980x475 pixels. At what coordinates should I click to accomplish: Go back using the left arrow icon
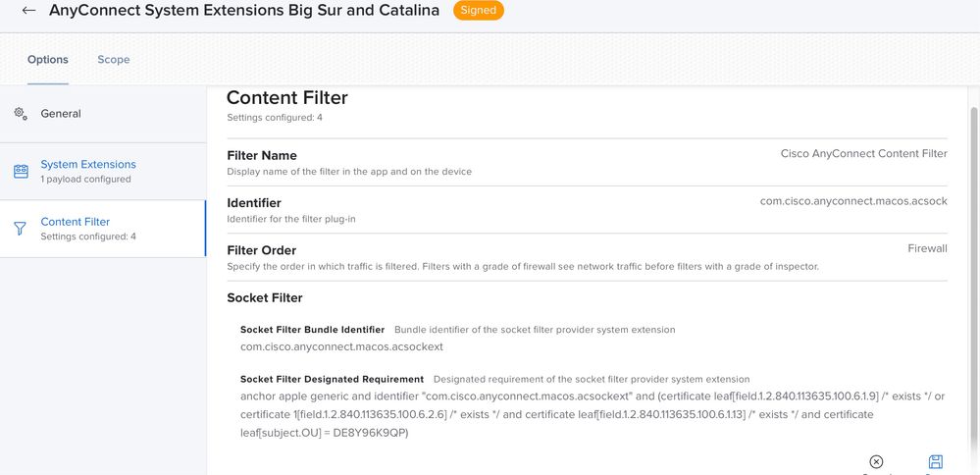coord(28,11)
